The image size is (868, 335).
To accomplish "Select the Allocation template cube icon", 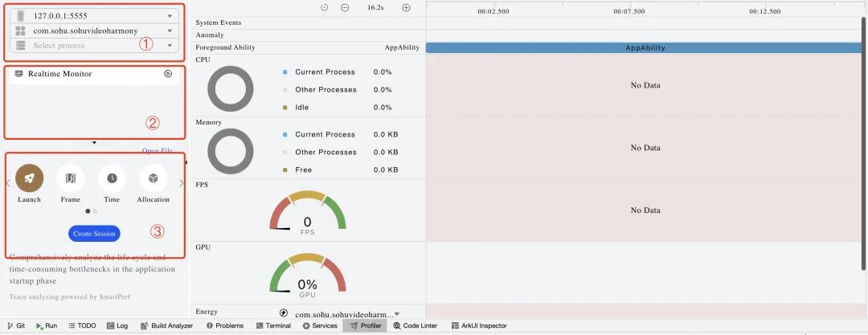I will (x=154, y=178).
